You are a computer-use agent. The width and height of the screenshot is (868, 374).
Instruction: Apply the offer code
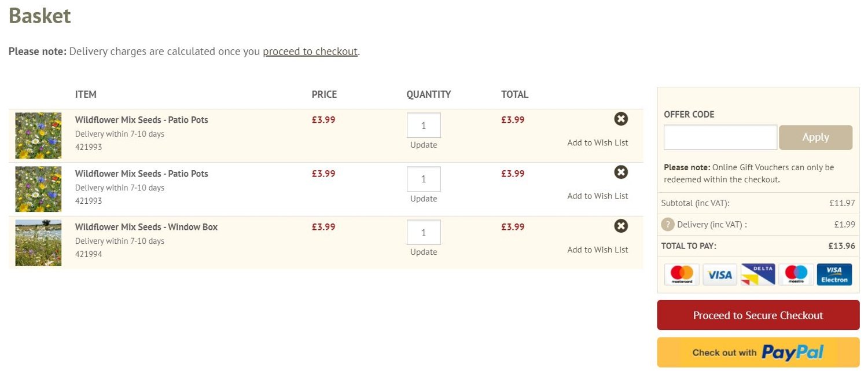click(815, 137)
